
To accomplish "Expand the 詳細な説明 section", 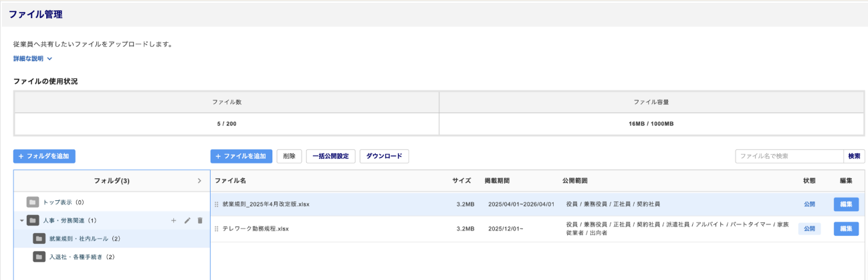I will pyautogui.click(x=33, y=59).
